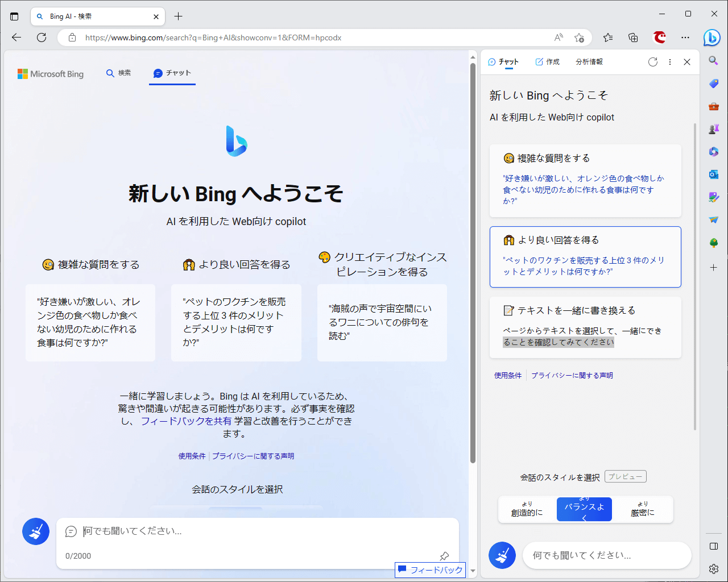
Task: Open Microsoft 365 from the sidebar
Action: click(x=713, y=152)
